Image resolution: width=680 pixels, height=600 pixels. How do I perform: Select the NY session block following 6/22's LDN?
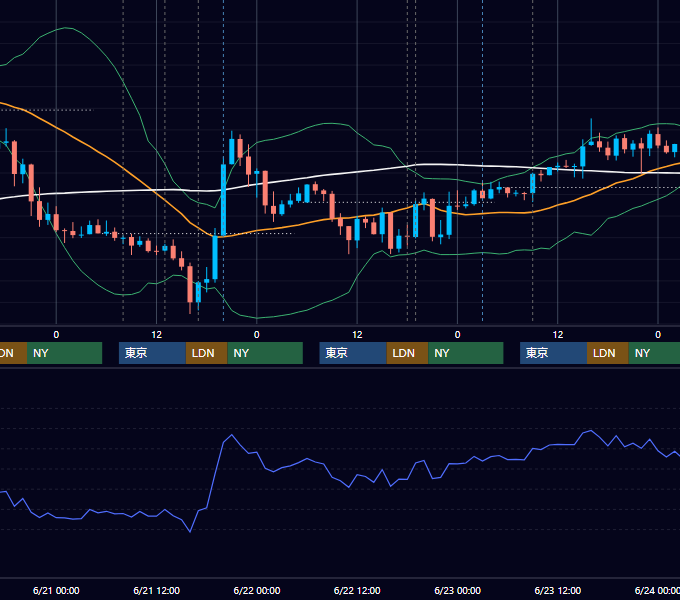tap(466, 353)
